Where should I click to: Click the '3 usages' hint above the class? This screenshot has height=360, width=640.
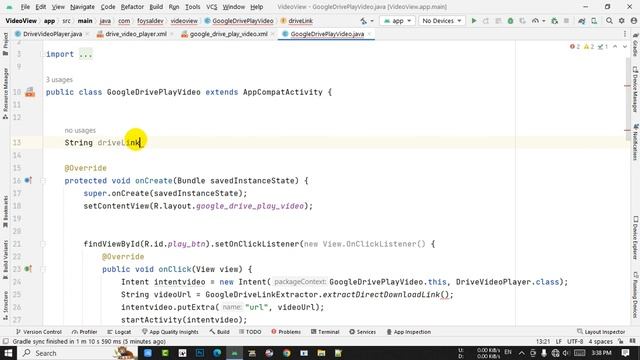(59, 80)
